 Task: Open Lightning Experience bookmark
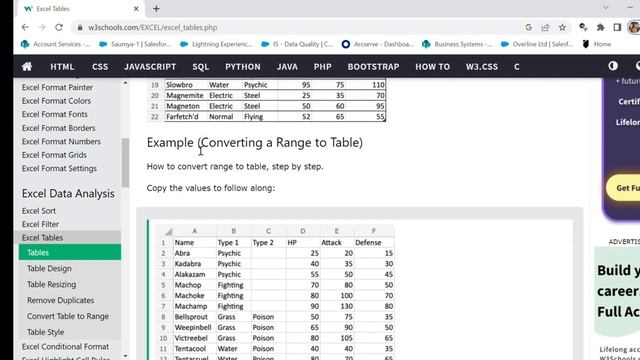pyautogui.click(x=216, y=44)
